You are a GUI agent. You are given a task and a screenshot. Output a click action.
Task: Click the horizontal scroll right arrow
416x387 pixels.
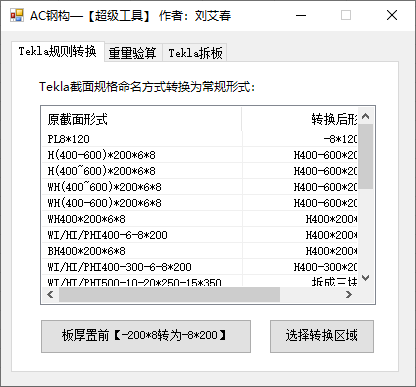[349, 295]
